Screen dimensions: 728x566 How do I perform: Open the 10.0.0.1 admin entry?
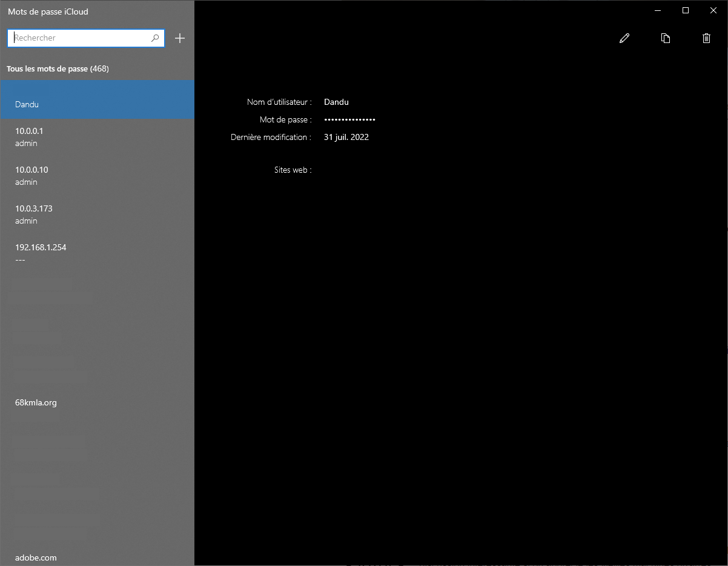click(x=97, y=138)
